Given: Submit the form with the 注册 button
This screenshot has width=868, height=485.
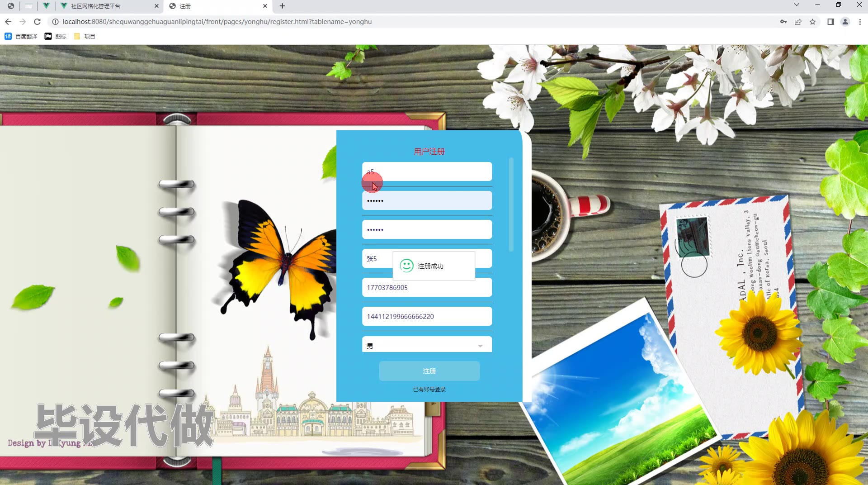Looking at the screenshot, I should tap(429, 371).
